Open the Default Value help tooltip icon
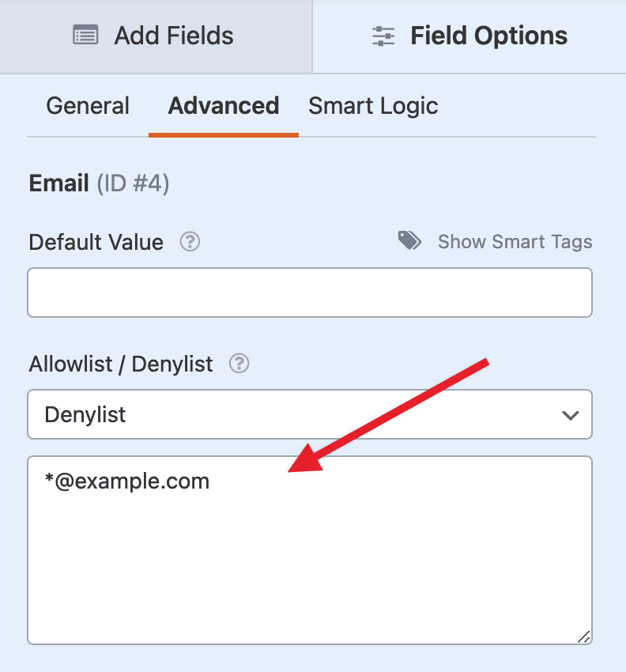The width and height of the screenshot is (626, 672). (x=190, y=242)
